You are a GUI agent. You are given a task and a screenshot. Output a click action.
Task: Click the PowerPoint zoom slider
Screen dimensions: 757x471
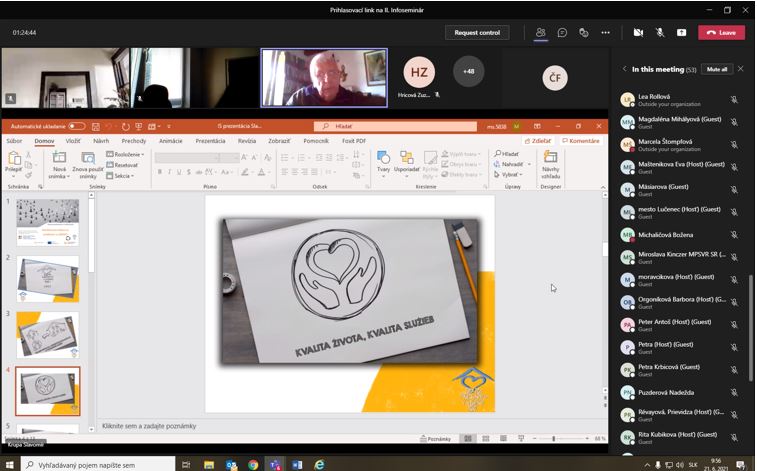coord(559,439)
